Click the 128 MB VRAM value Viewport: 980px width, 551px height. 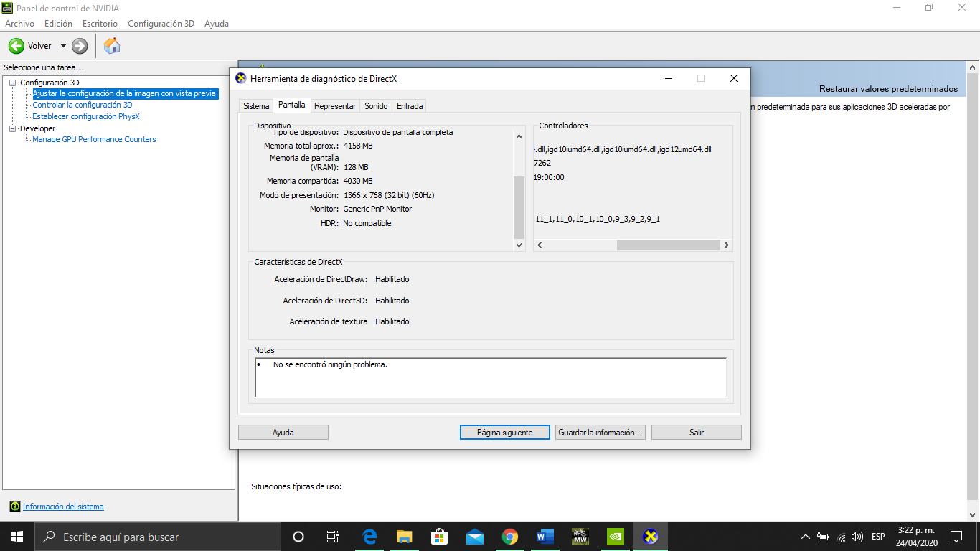tap(356, 167)
